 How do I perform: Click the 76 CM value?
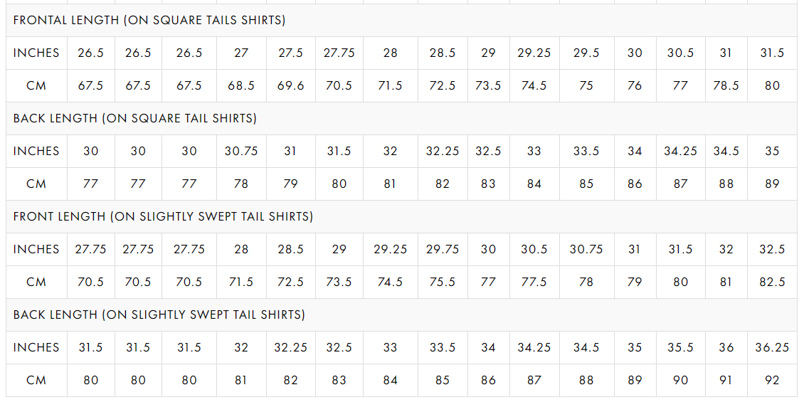(x=634, y=86)
